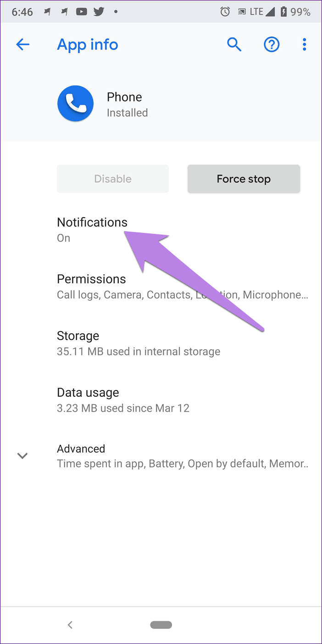322x644 pixels.
Task: Tap the home pill navigation button
Action: (x=161, y=625)
